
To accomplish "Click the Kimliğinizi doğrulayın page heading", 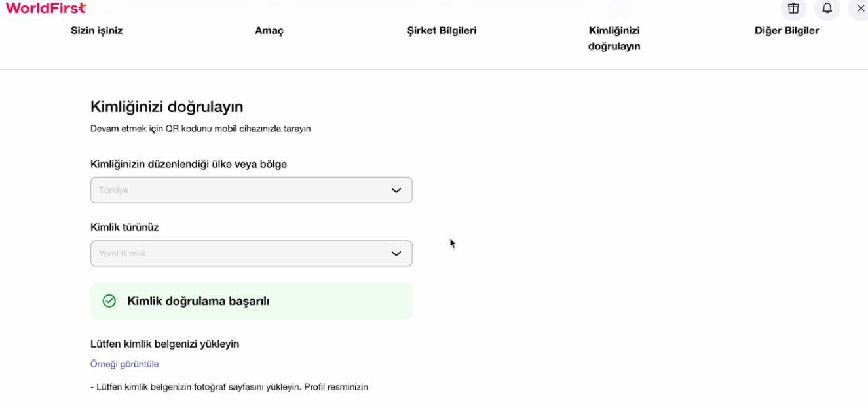I will coord(166,107).
